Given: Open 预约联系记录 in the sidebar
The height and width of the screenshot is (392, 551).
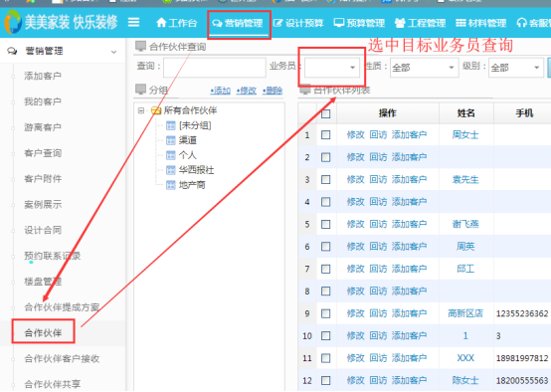Looking at the screenshot, I should click(x=52, y=256).
